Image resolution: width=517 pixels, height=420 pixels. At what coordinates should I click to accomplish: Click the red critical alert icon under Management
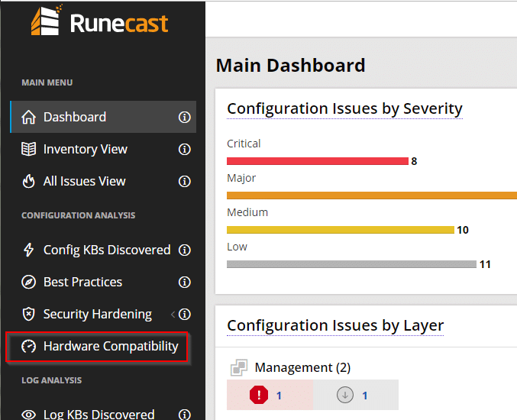point(259,395)
